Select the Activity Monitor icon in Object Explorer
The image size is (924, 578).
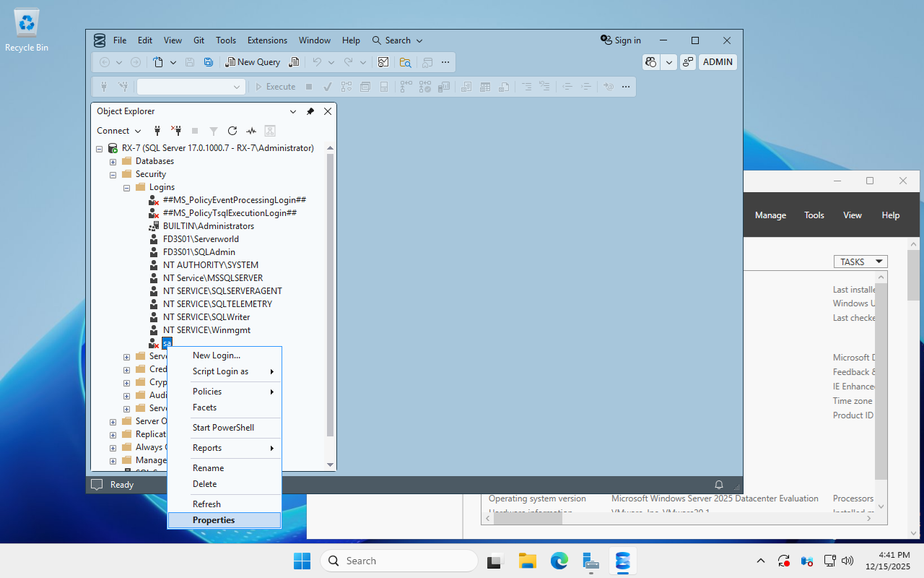coord(251,131)
